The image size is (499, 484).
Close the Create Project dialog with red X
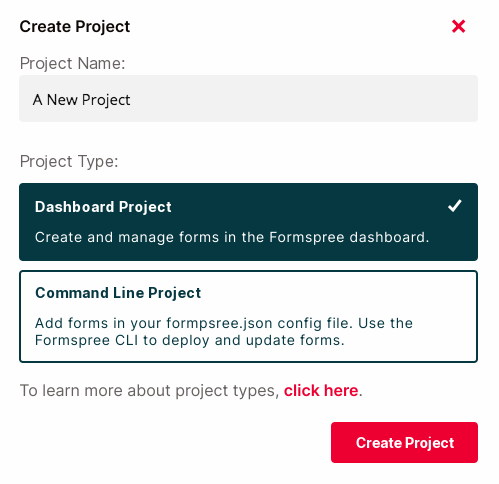(x=458, y=26)
